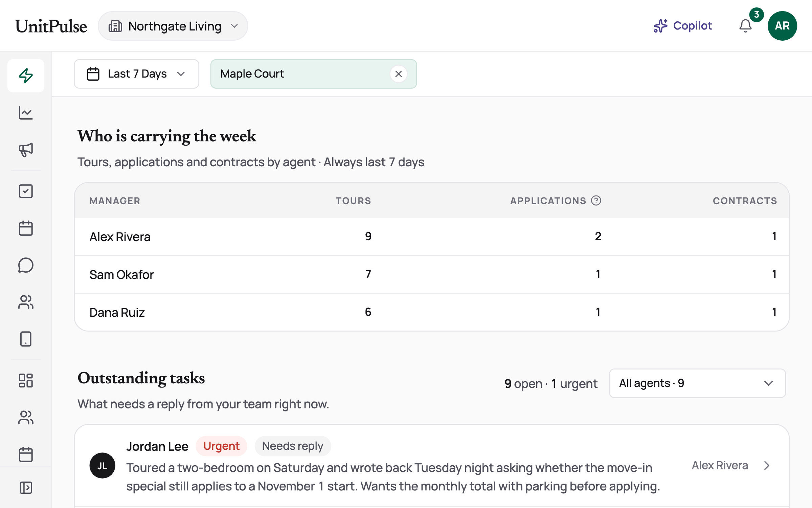
Task: Click the Tours column header
Action: coord(353,201)
